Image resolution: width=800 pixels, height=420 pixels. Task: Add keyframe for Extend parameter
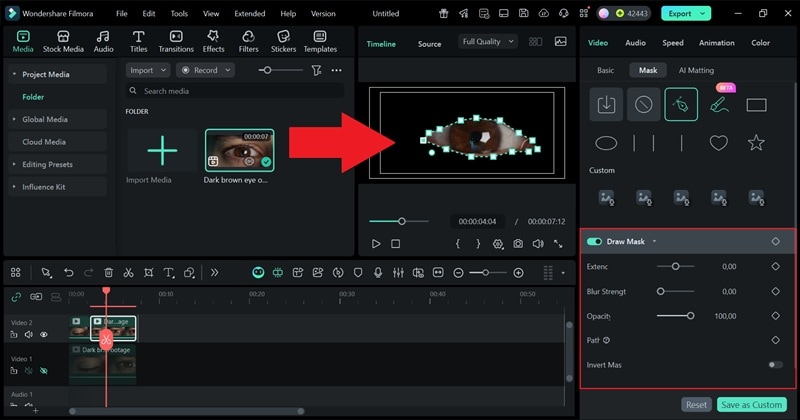coord(776,266)
